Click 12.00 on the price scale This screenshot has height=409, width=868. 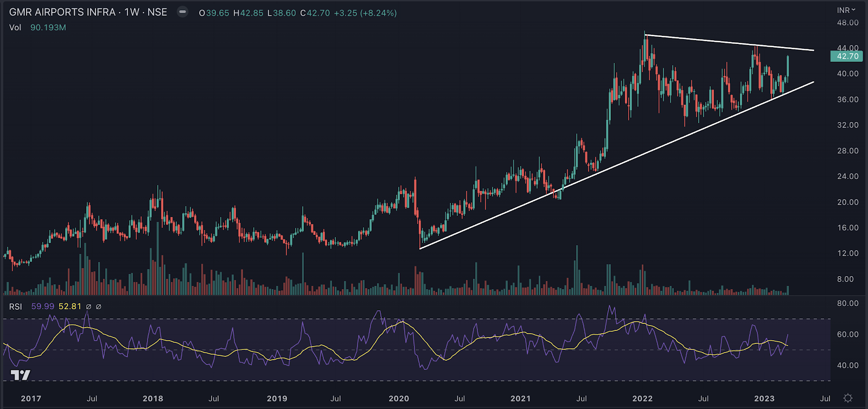click(847, 253)
